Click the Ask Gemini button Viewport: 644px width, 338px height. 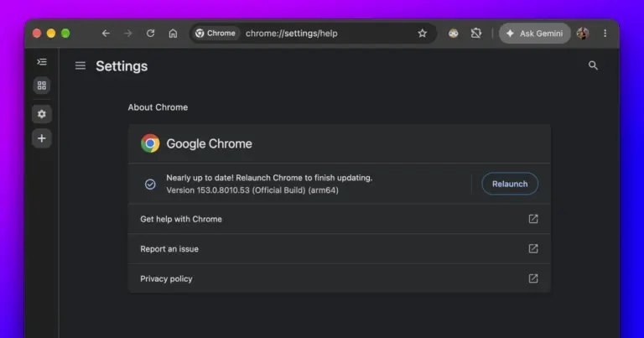click(534, 34)
